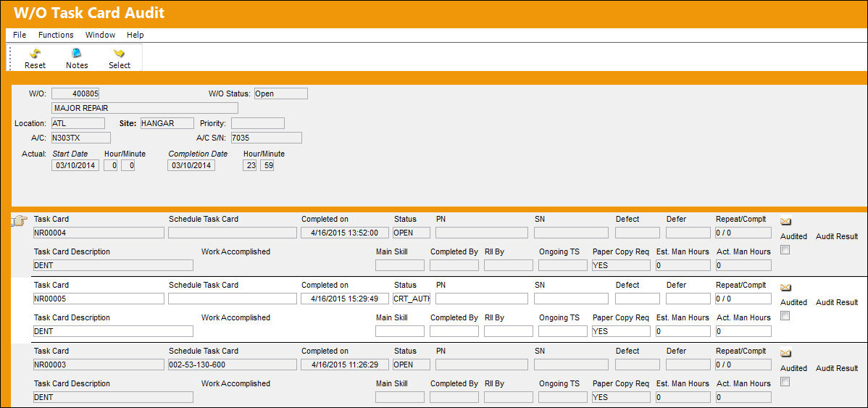Click the Completion Date field 03/10/2014

191,165
